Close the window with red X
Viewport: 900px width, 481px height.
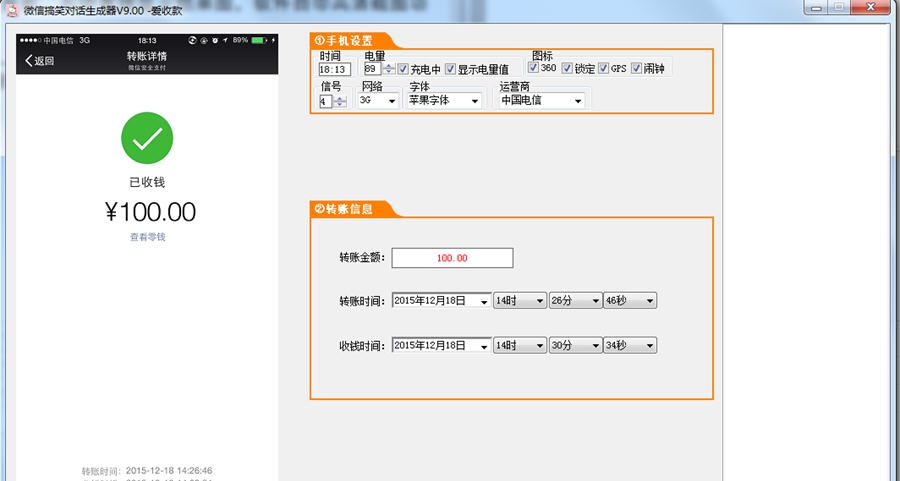[x=870, y=7]
